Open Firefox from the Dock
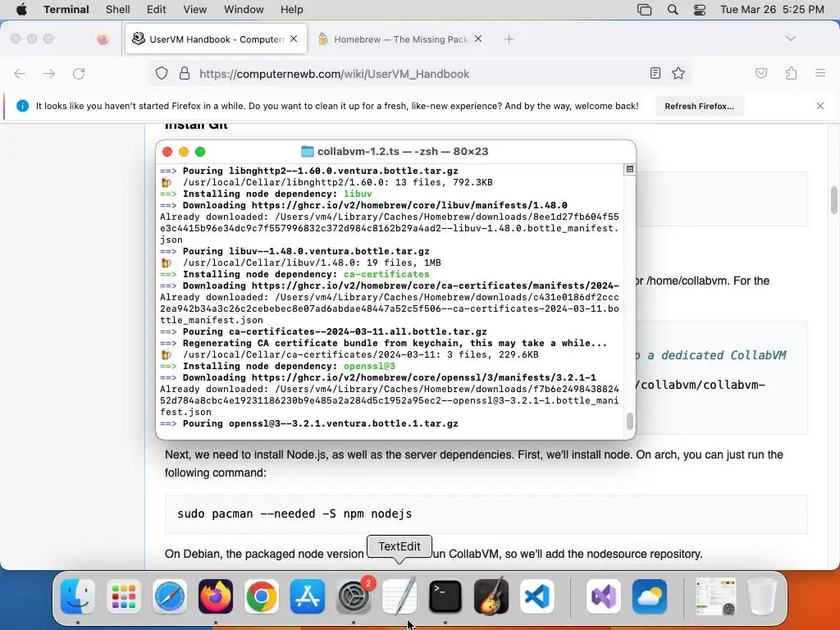The image size is (840, 630). click(216, 596)
